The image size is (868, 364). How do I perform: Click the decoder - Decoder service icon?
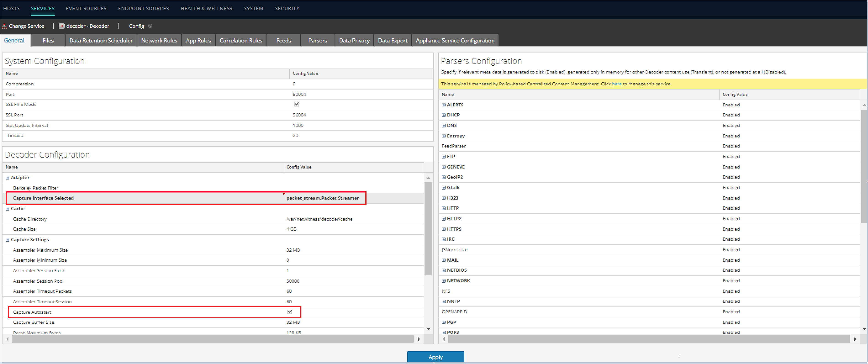(61, 26)
